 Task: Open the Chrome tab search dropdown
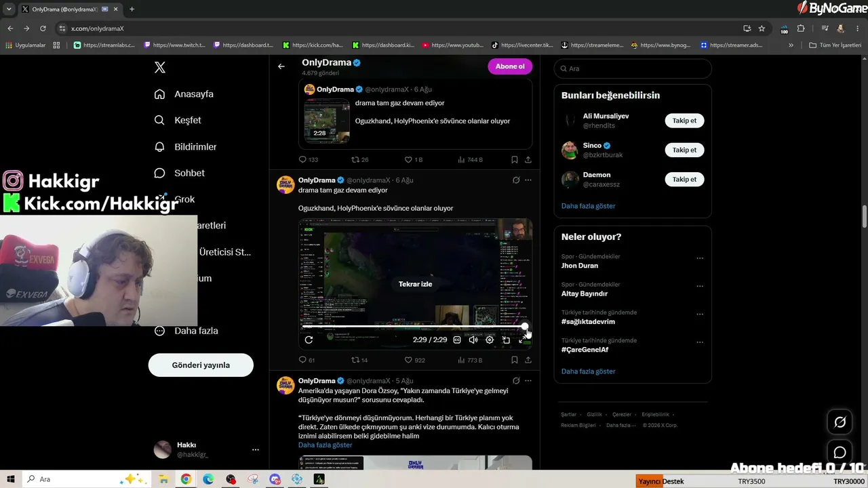pyautogui.click(x=9, y=9)
